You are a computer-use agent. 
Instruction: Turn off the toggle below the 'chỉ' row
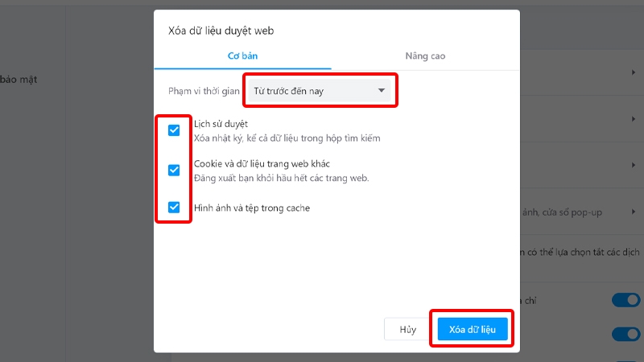click(x=625, y=334)
